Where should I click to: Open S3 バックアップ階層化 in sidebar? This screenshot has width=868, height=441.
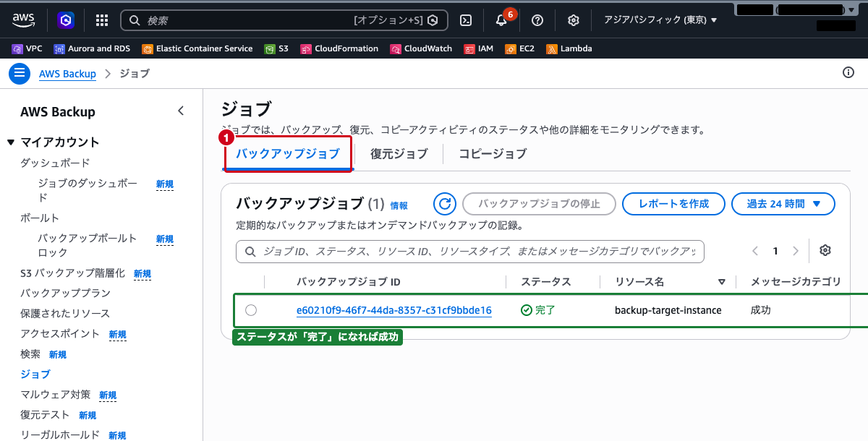pos(72,273)
